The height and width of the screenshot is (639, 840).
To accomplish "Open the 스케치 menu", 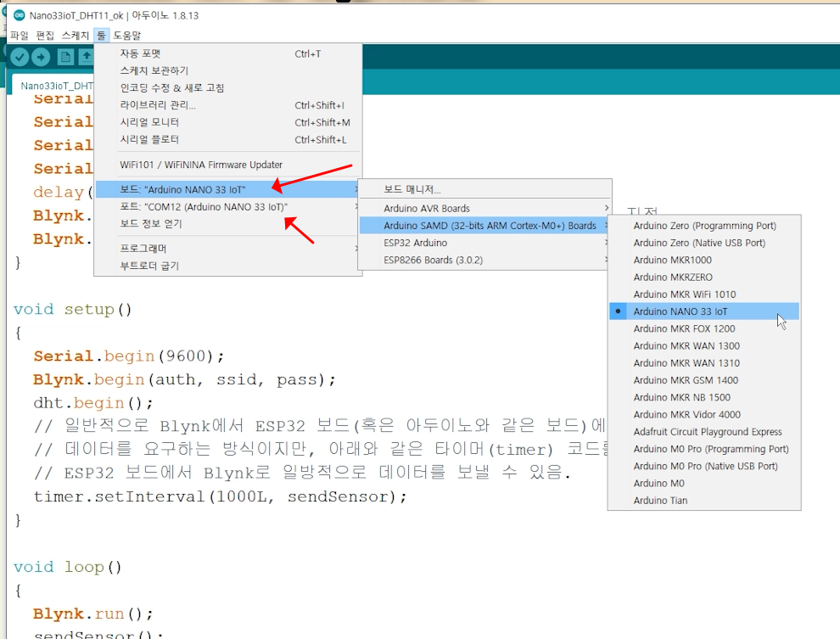I will (75, 36).
